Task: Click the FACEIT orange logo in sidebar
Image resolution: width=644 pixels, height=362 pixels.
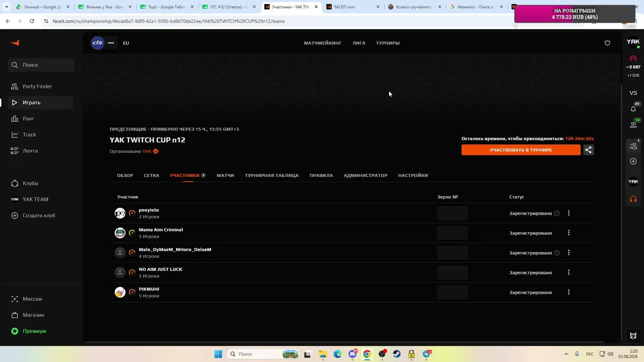Action: pos(15,43)
